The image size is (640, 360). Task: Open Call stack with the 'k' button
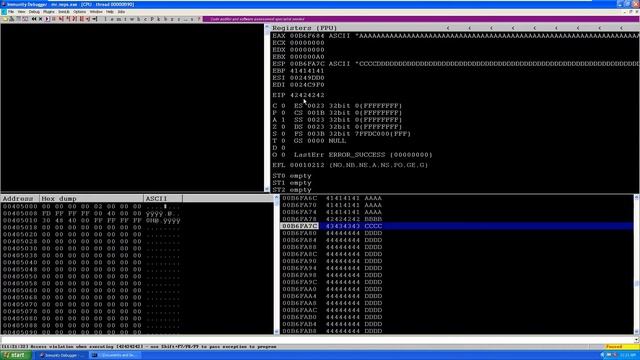click(158, 19)
